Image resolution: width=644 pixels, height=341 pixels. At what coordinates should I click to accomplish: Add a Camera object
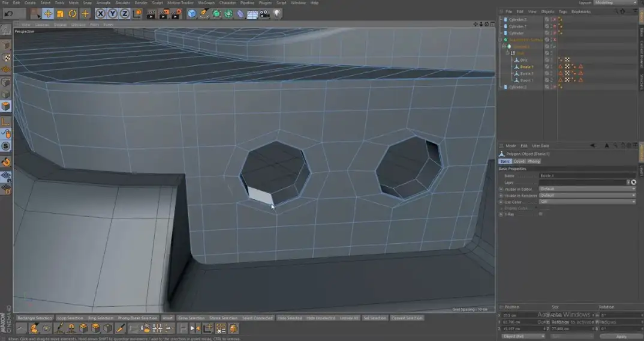pos(264,14)
